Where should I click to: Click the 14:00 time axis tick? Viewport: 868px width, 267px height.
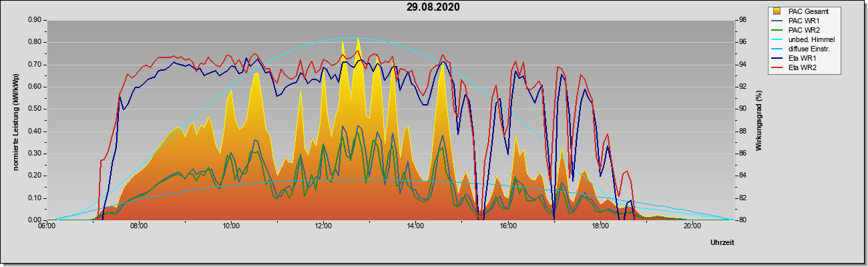point(415,227)
